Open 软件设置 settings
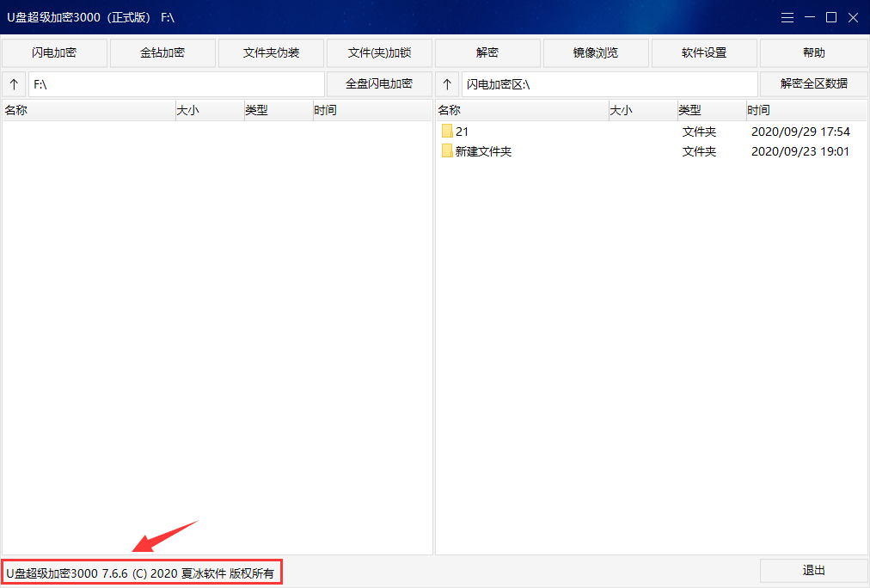 pos(704,52)
